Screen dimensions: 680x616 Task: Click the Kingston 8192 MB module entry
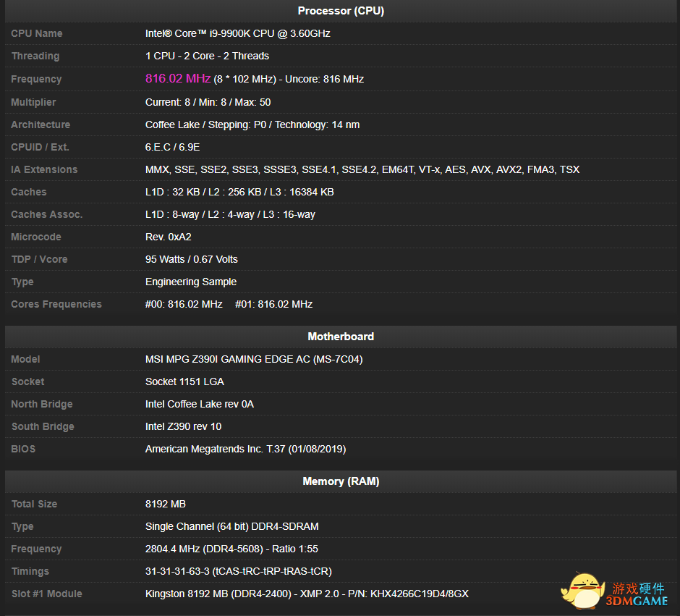click(x=307, y=594)
